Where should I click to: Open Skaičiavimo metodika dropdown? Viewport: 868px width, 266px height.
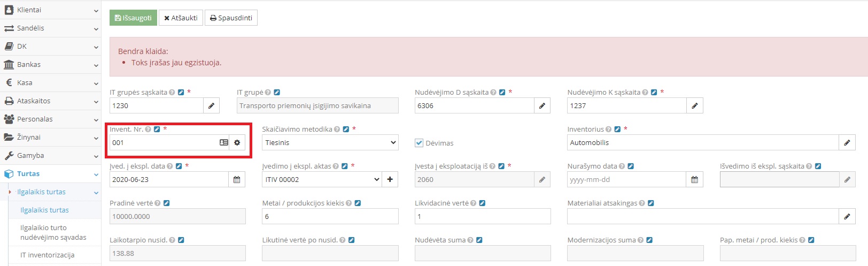pyautogui.click(x=330, y=143)
